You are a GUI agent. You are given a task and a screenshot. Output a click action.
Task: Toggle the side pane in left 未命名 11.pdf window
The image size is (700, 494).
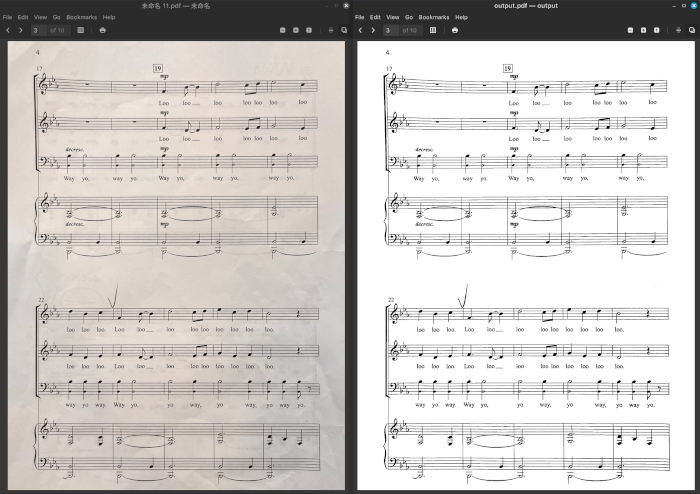pyautogui.click(x=80, y=30)
